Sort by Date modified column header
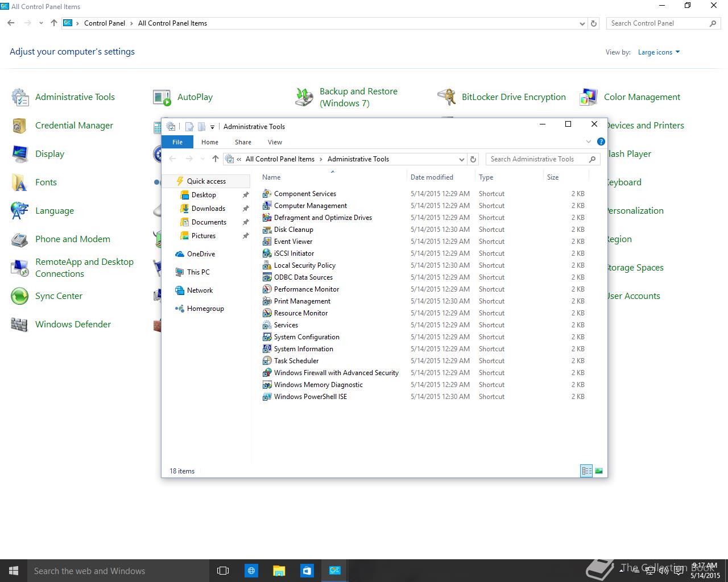Image resolution: width=728 pixels, height=582 pixels. click(x=432, y=177)
